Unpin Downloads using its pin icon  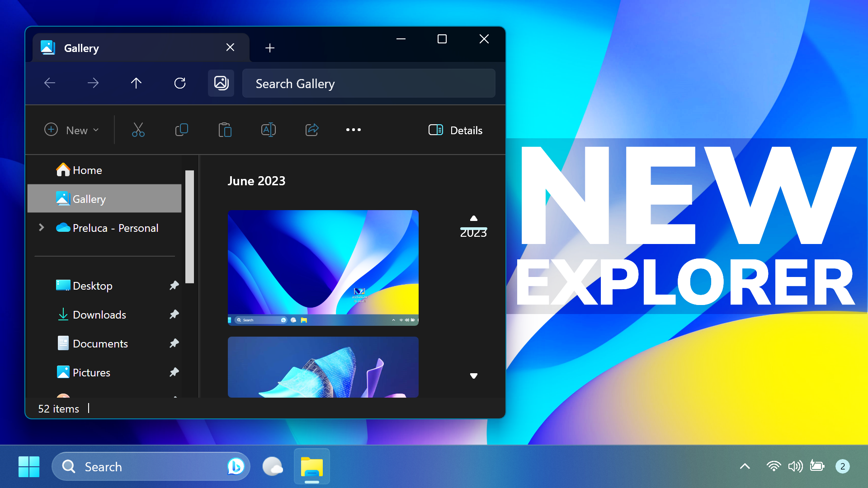point(174,314)
